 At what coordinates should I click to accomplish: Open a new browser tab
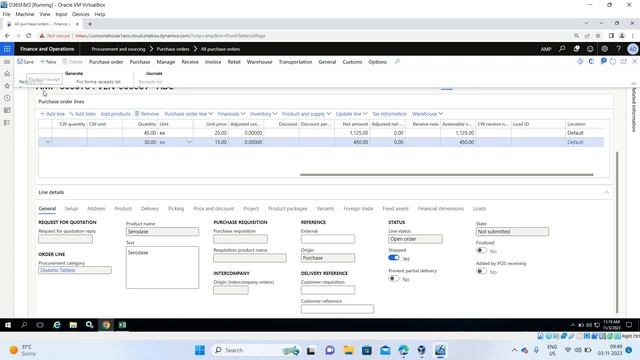90,24
